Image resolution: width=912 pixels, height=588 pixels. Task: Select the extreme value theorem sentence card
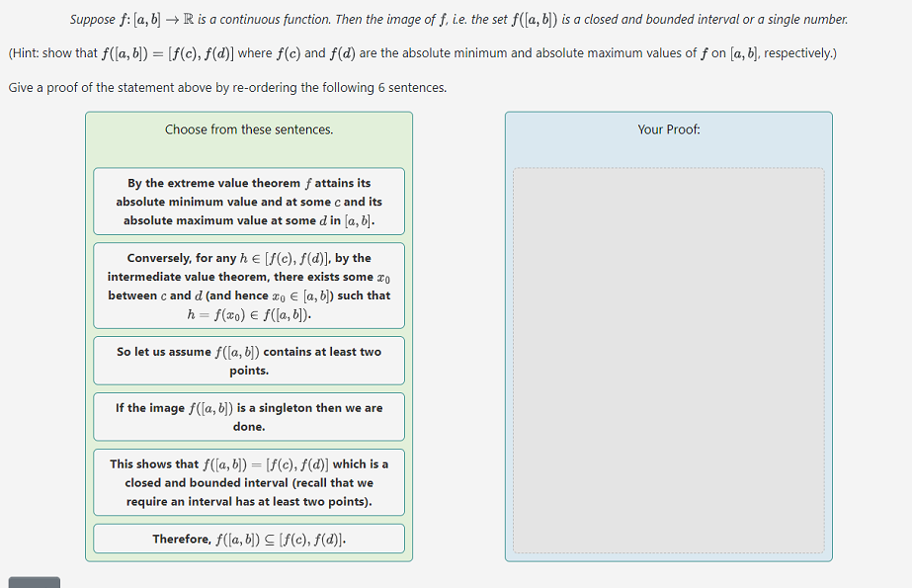click(x=248, y=201)
